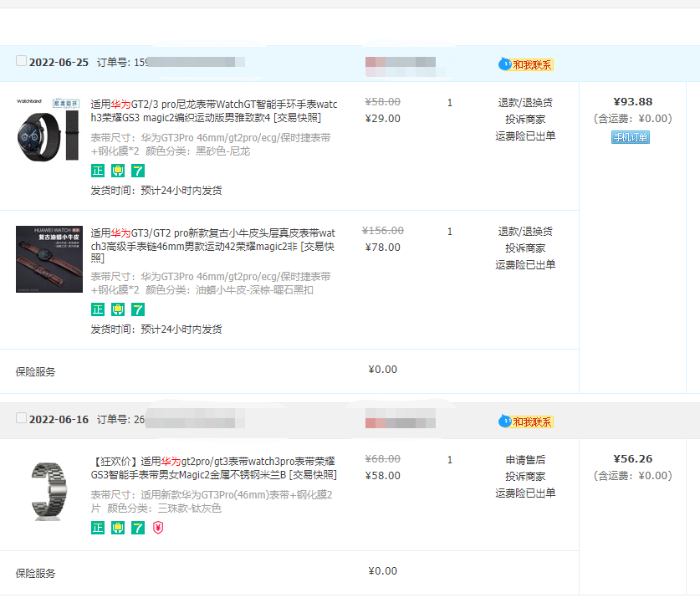Click 运费险已出单 for the metal band item
Screen dimensions: 700x603
(x=525, y=493)
